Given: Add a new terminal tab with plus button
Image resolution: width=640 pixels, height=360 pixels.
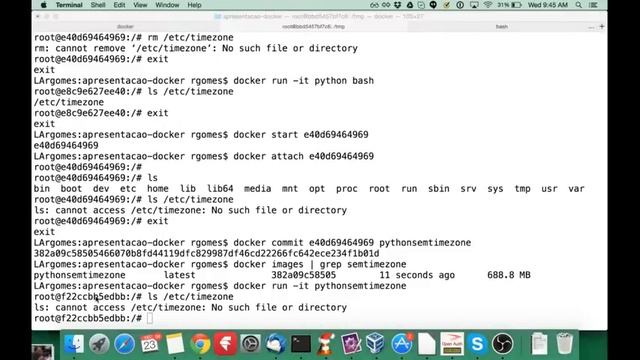Looking at the screenshot, I should (601, 27).
